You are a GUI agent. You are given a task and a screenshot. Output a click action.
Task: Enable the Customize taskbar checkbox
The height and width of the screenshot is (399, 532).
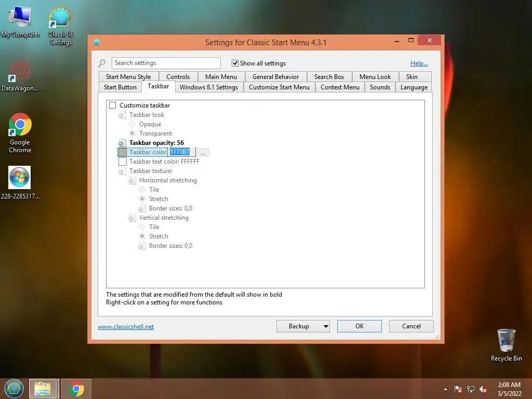pyautogui.click(x=113, y=105)
